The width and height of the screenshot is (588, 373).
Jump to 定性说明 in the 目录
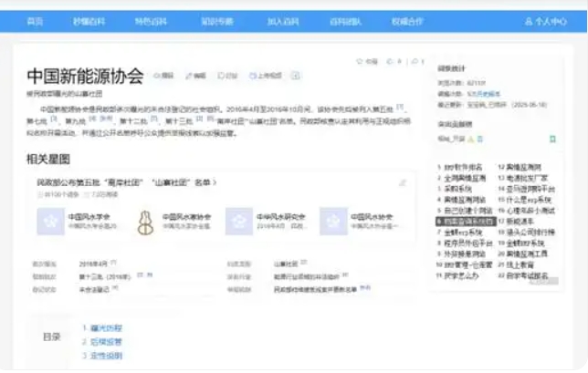[107, 356]
